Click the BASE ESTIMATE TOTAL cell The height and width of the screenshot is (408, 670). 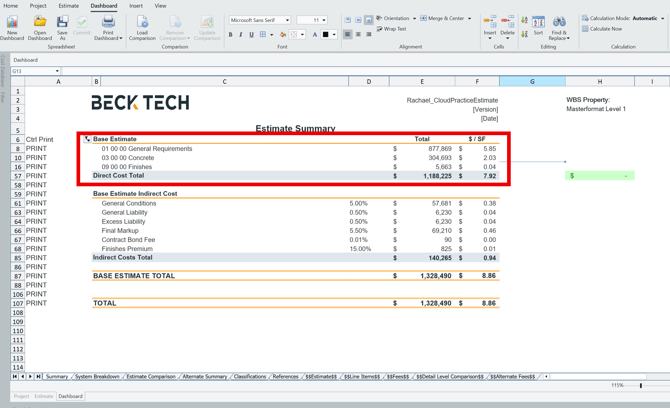134,276
